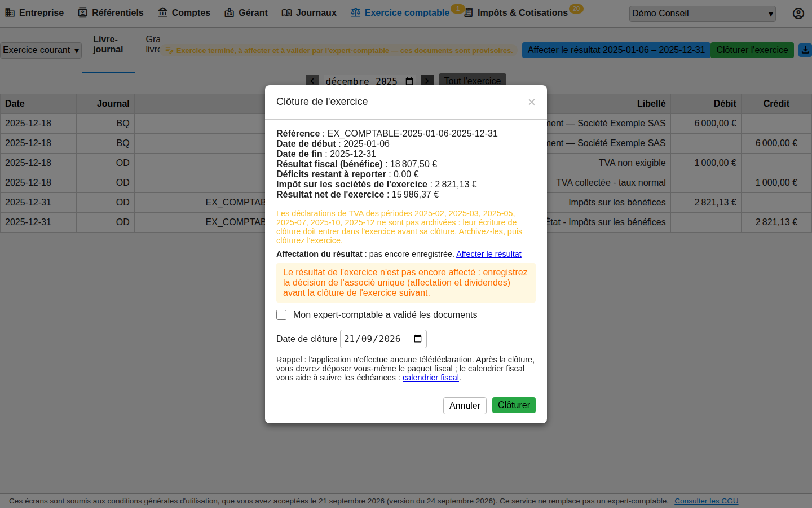
Task: Click the 2 821,13 € credit amount in table
Action: point(776,222)
